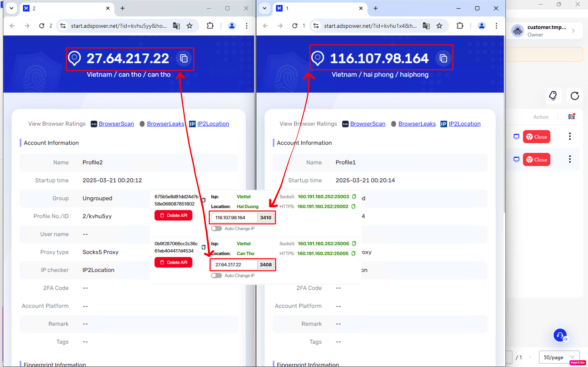
Task: Click the 27.64.217.22 IP input field
Action: pyautogui.click(x=234, y=265)
